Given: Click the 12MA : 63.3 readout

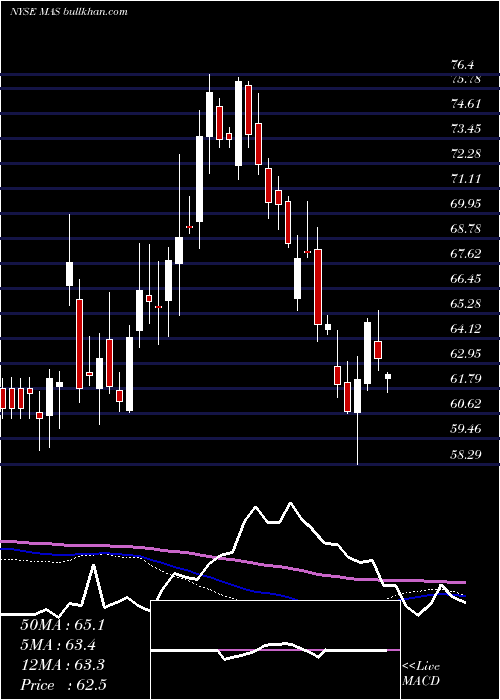Looking at the screenshot, I should 62,665.
